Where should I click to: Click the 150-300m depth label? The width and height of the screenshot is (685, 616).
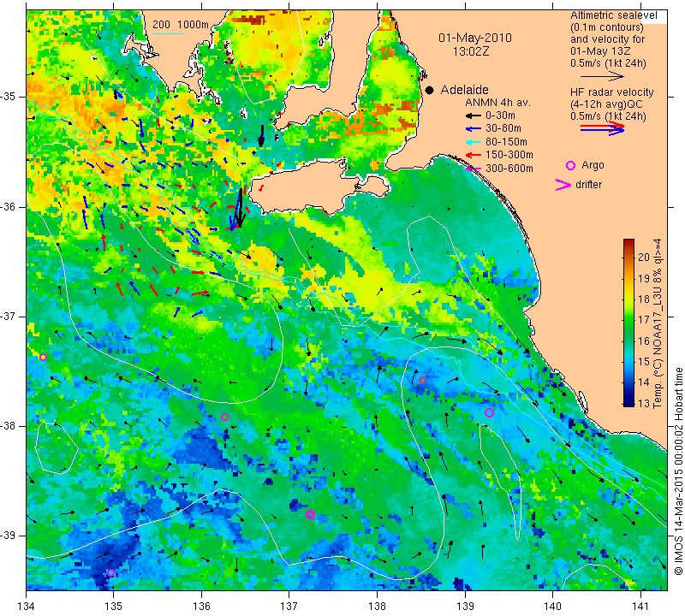click(x=509, y=155)
